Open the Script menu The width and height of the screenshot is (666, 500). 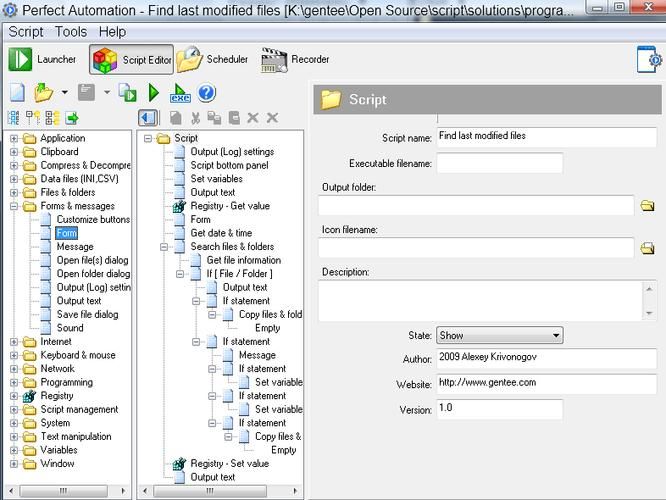pos(26,31)
